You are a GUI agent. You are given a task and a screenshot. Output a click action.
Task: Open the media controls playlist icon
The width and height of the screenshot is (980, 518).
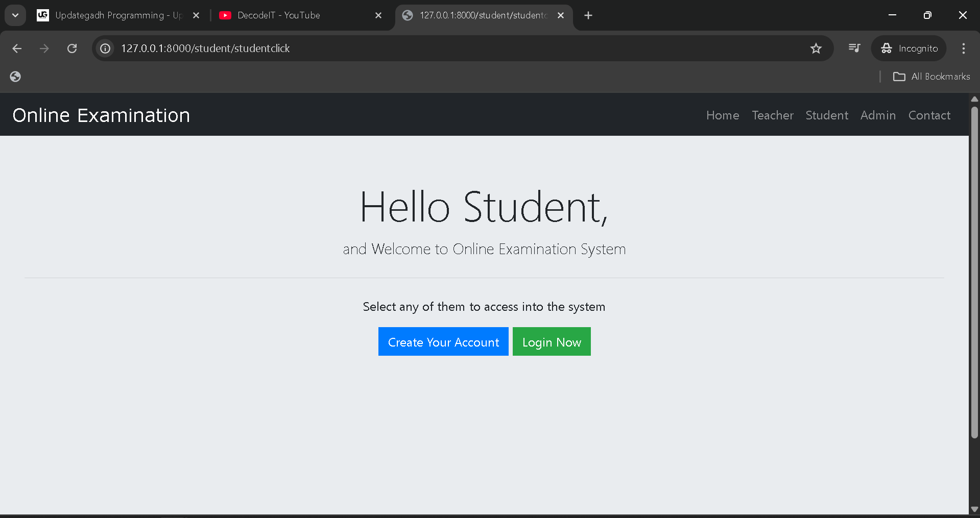pyautogui.click(x=853, y=48)
